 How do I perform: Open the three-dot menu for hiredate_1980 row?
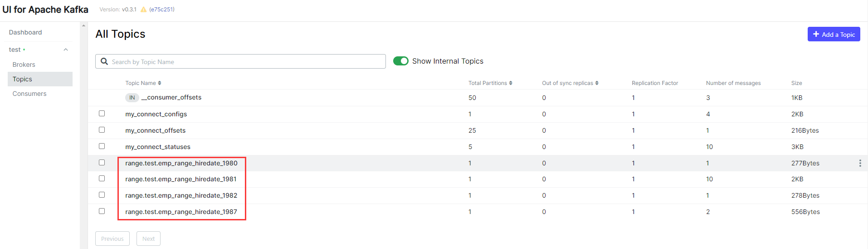860,163
